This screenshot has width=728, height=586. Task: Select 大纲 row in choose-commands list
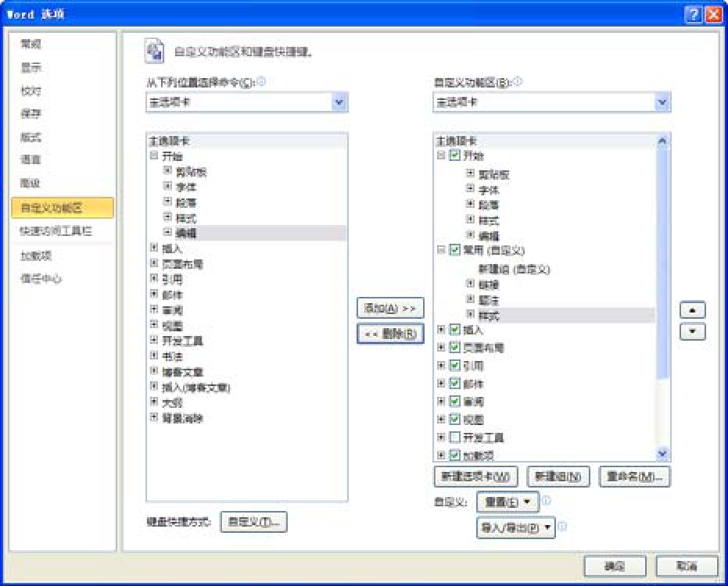(x=172, y=402)
